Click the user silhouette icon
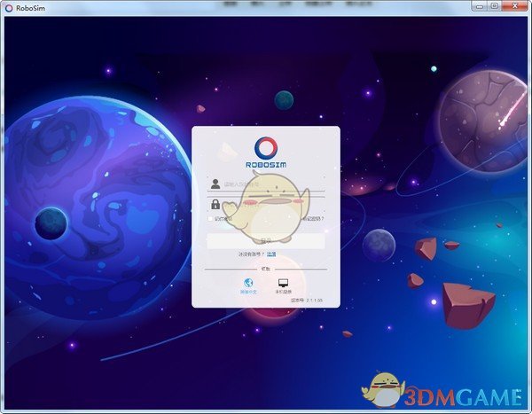532x414 pixels. click(x=215, y=184)
